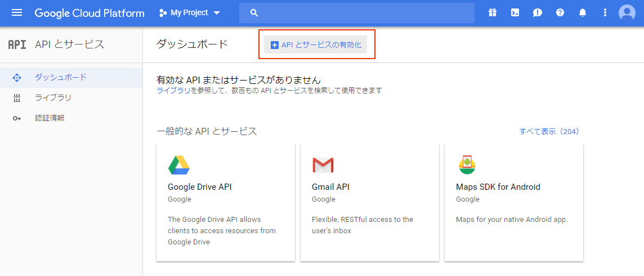Click 'Flexible, RESTful access' description text

pyautogui.click(x=363, y=225)
